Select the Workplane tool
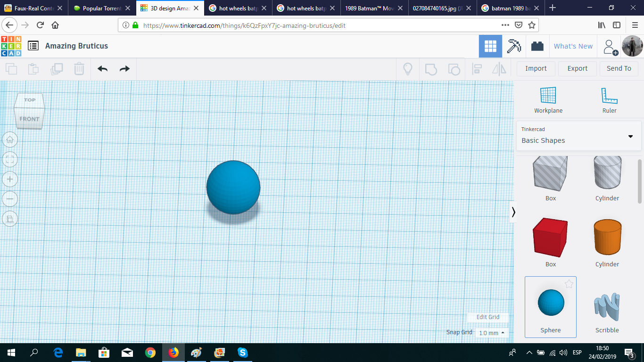The width and height of the screenshot is (644, 362). click(x=548, y=100)
